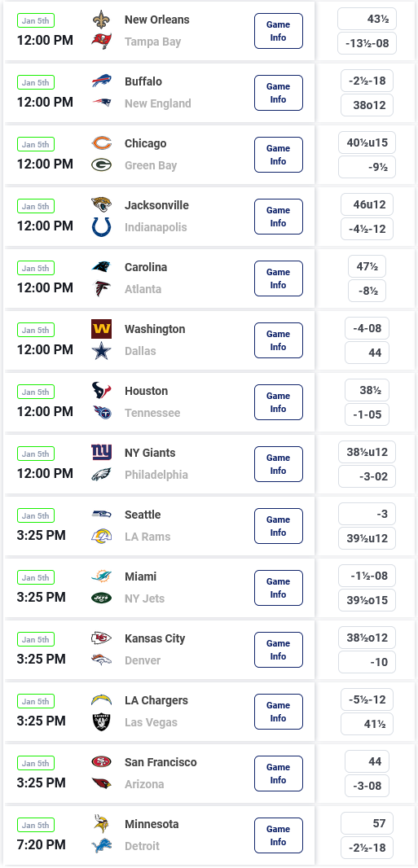Open Game Info for New Orleans vs Tampa Bay
The image size is (418, 868).
click(x=279, y=31)
